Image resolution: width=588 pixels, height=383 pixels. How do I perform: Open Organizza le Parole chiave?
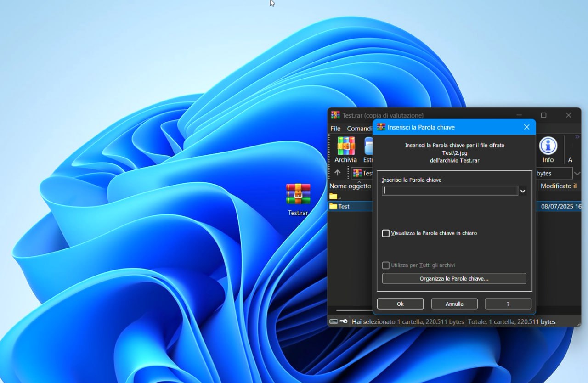454,278
